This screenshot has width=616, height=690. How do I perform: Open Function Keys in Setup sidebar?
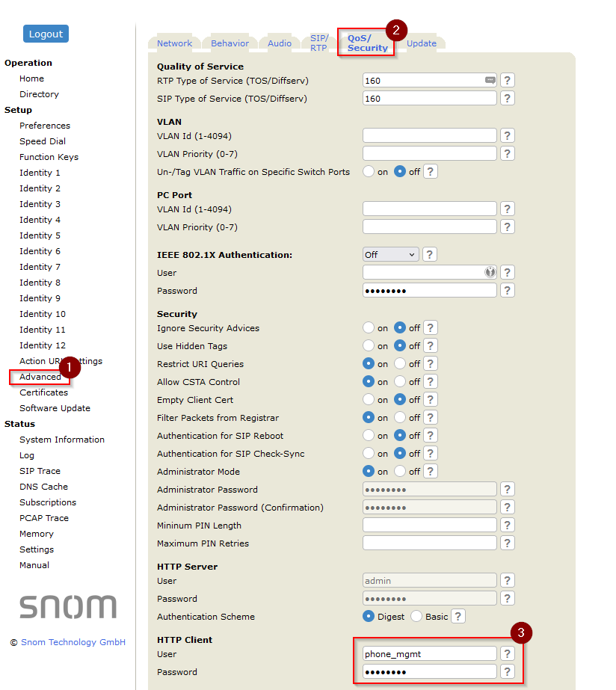click(49, 157)
